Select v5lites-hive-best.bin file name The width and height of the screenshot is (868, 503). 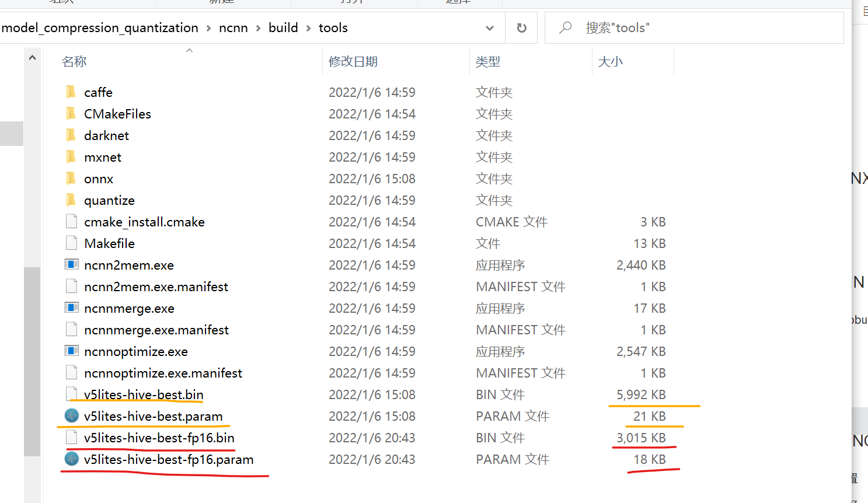click(144, 394)
